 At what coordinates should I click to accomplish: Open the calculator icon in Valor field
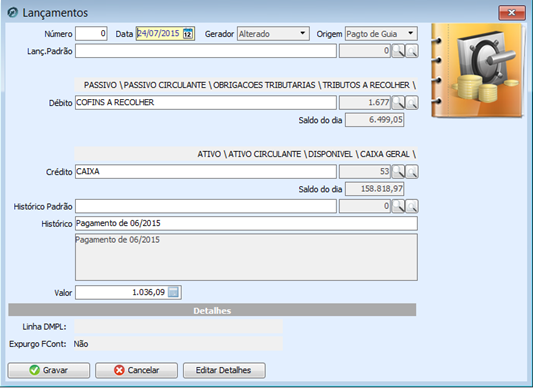[x=173, y=292]
